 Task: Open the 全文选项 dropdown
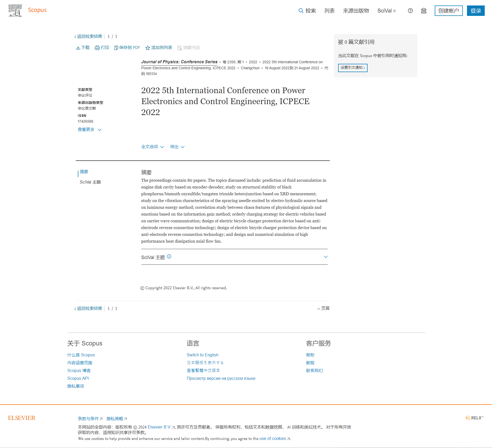point(153,147)
